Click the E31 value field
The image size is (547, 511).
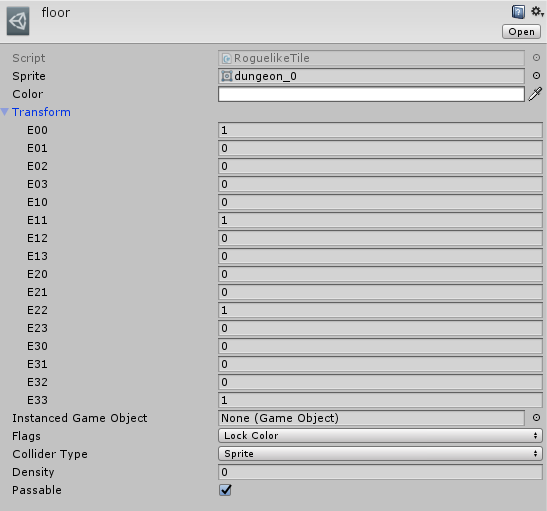coord(380,364)
